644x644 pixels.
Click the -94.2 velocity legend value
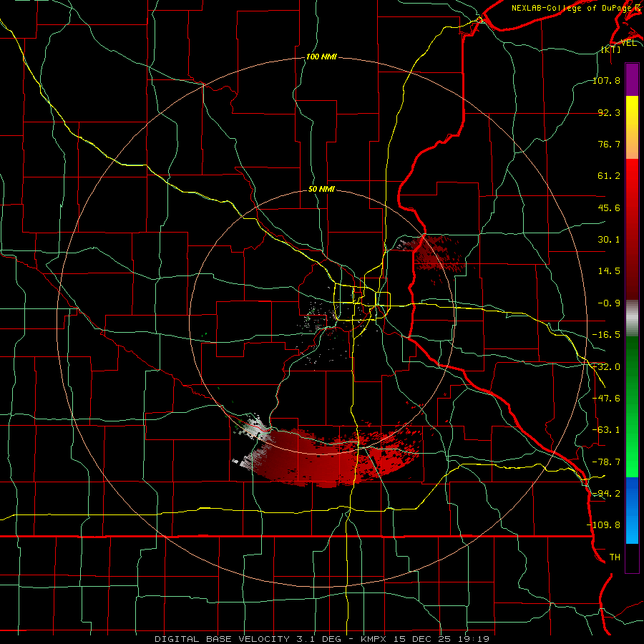pyautogui.click(x=606, y=494)
